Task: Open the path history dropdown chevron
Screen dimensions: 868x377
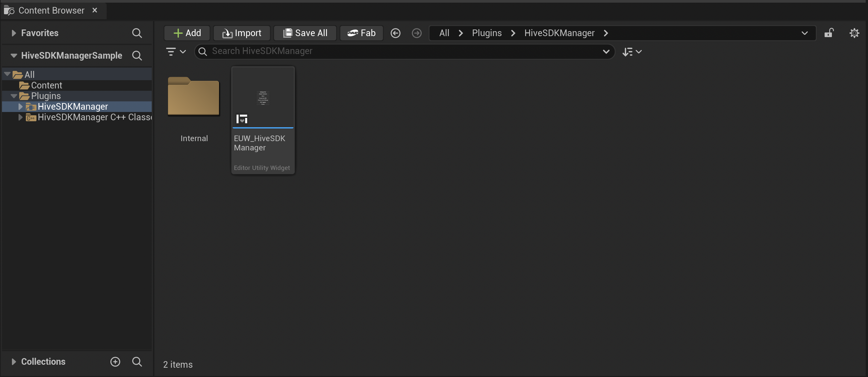Action: [x=804, y=33]
